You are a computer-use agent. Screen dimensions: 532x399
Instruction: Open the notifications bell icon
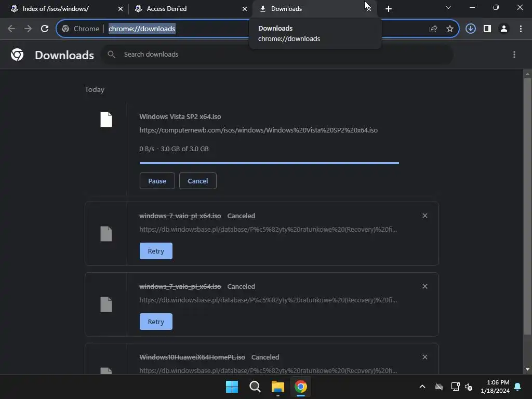[x=518, y=387]
